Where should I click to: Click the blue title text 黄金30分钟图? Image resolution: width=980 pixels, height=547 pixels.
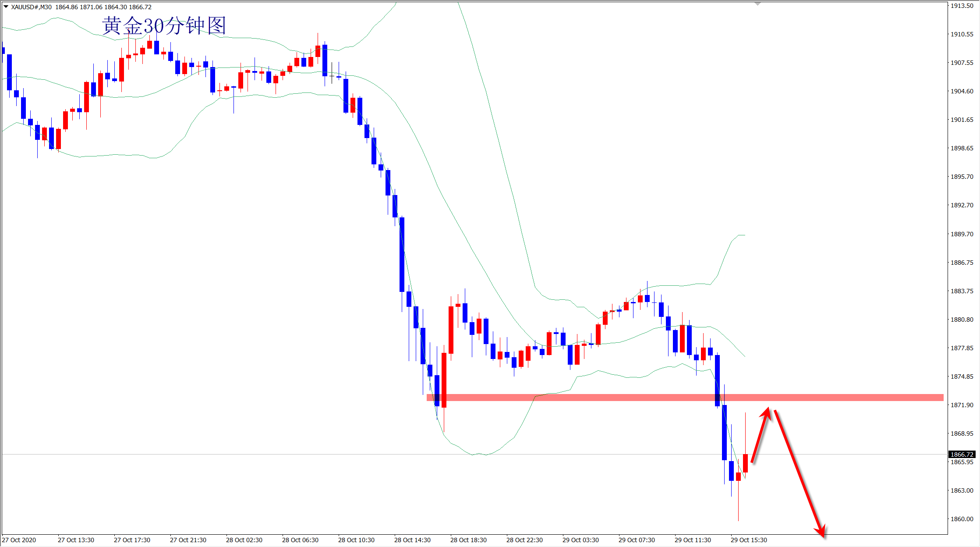[x=164, y=26]
